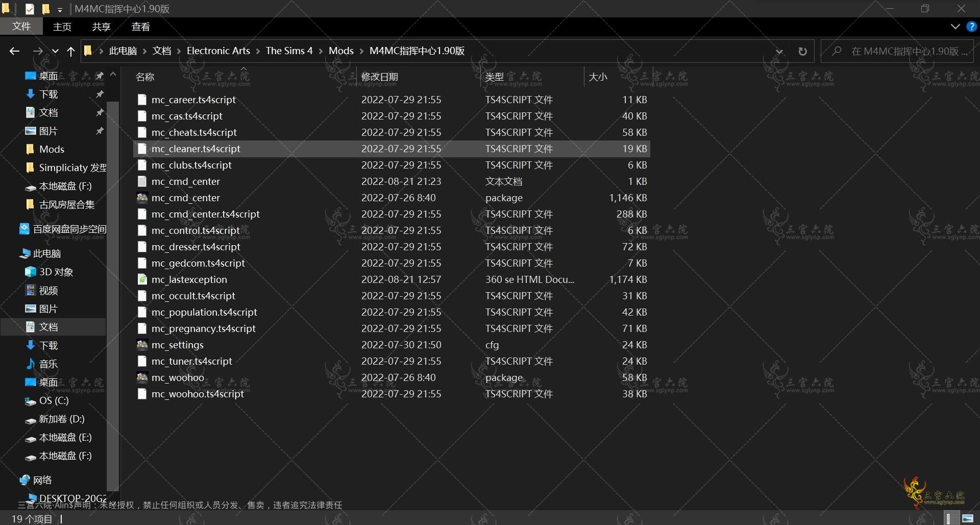Screen dimensions: 980x525
Task: Click navigation pane scroll-up arrow
Action: click(113, 75)
